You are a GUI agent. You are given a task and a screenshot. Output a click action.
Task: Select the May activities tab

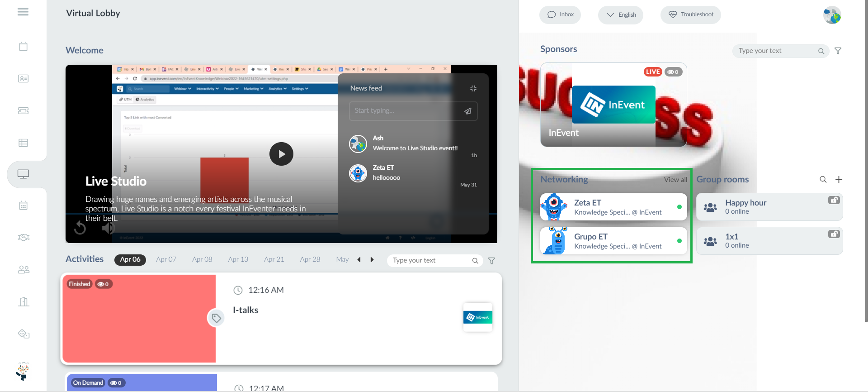342,259
